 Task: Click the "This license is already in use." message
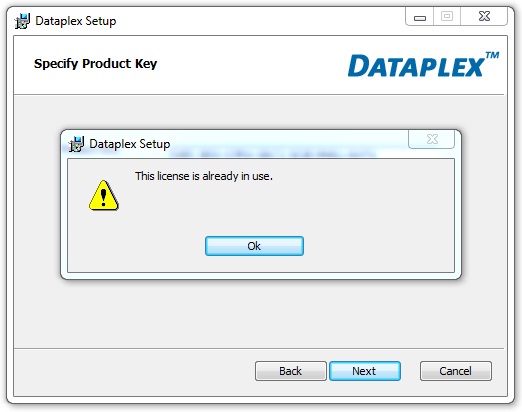204,176
